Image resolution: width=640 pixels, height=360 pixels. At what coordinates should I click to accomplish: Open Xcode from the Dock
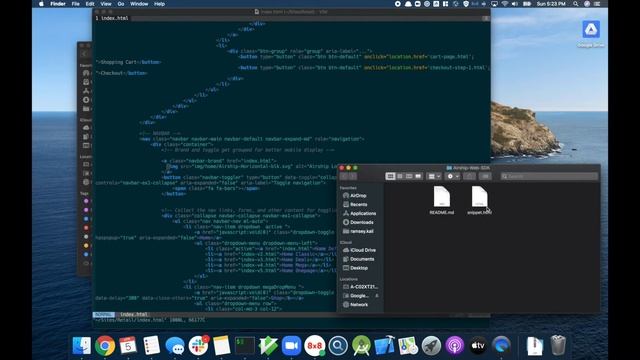[384, 346]
